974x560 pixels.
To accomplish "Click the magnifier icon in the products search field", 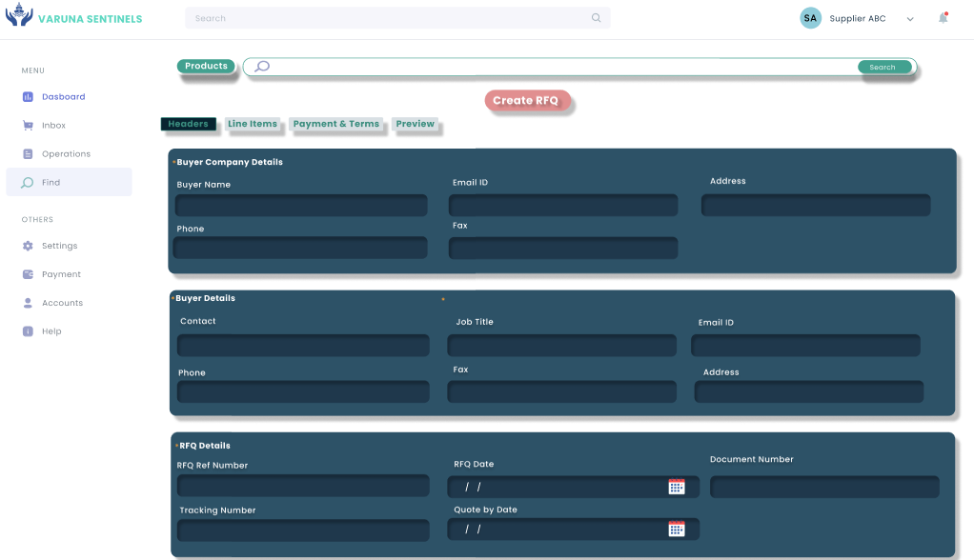I will click(263, 66).
